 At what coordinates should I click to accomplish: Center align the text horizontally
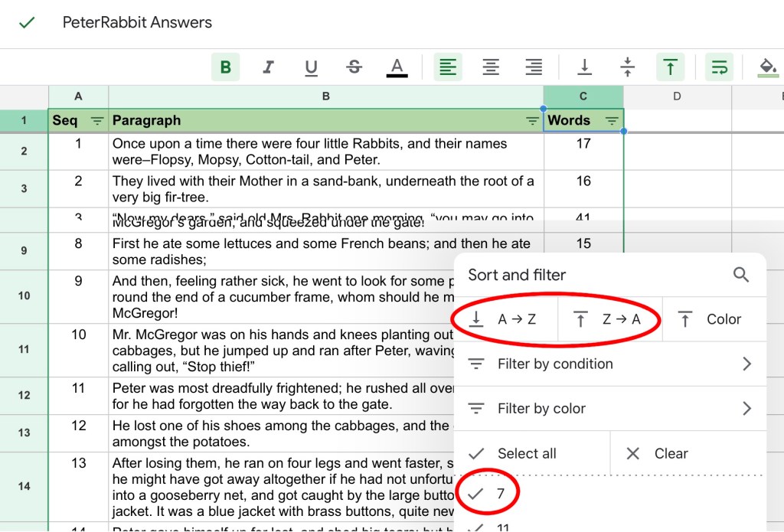(491, 67)
